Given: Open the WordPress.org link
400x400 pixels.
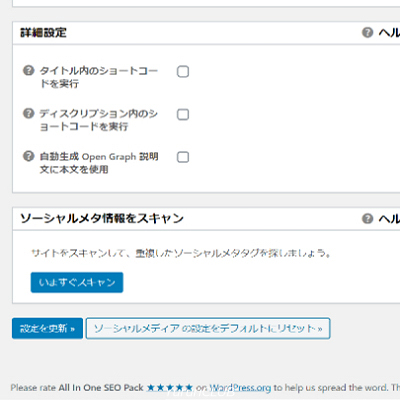Looking at the screenshot, I should (x=240, y=388).
